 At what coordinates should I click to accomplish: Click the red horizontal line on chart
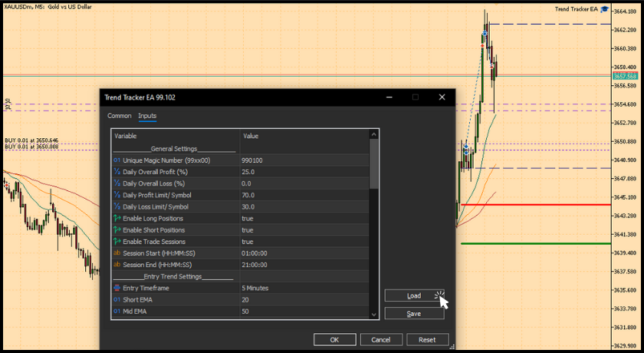click(536, 205)
